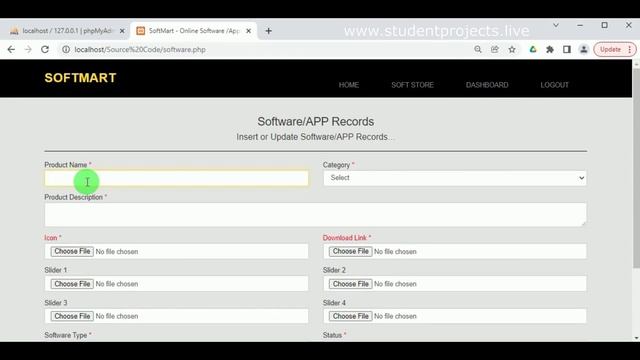Minimize the browser window
640x360 pixels.
[580, 25]
